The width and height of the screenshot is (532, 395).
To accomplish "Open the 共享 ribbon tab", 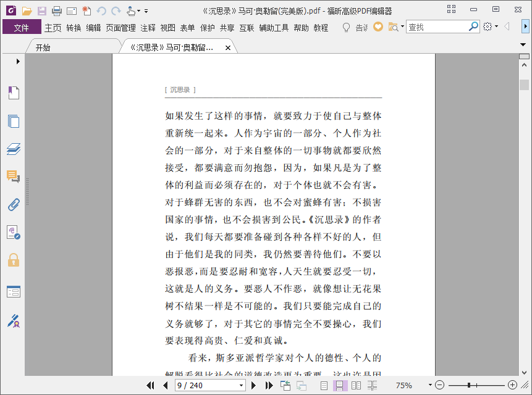I will pos(227,28).
